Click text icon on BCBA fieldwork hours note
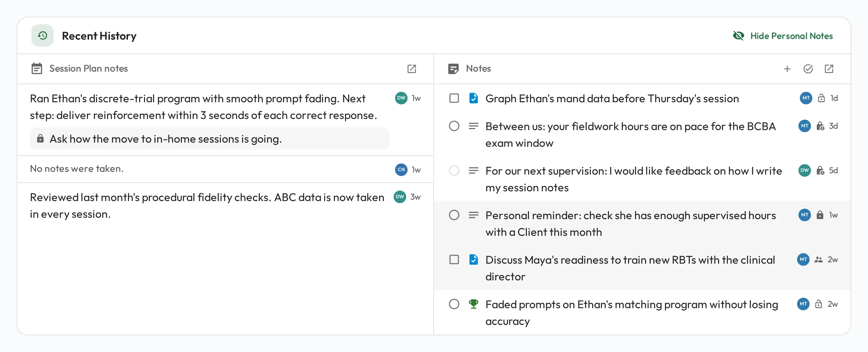 click(x=474, y=126)
